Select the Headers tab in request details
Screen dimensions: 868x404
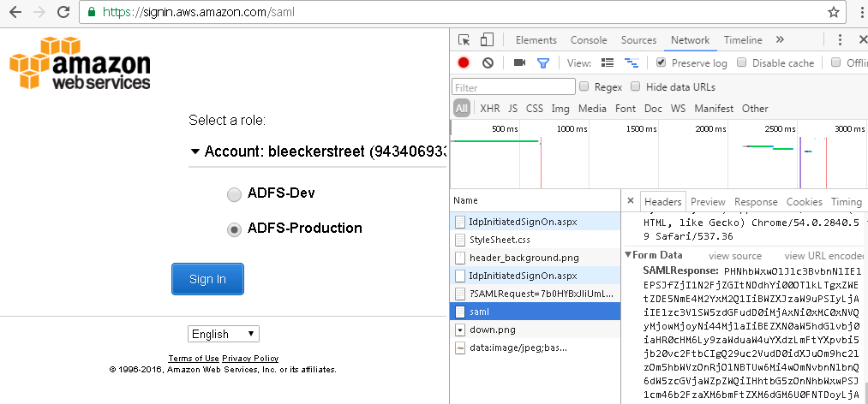click(662, 202)
